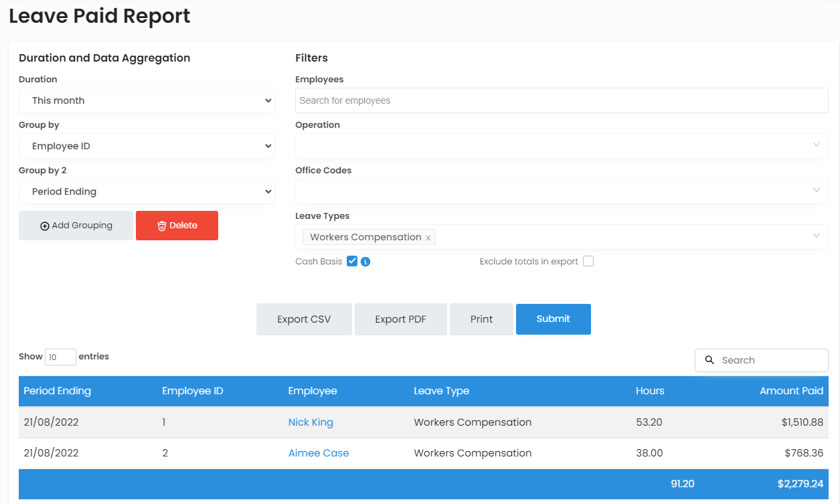Click the red Delete button

tap(177, 226)
